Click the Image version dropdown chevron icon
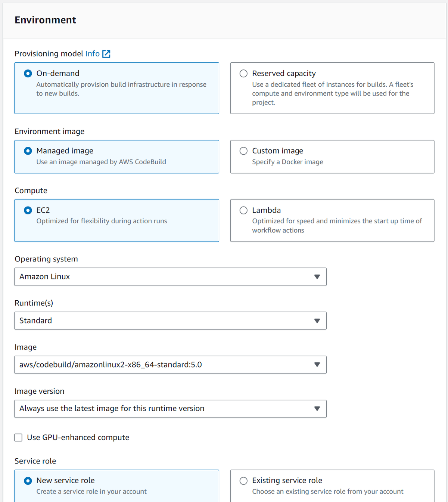The width and height of the screenshot is (448, 502). 317,409
